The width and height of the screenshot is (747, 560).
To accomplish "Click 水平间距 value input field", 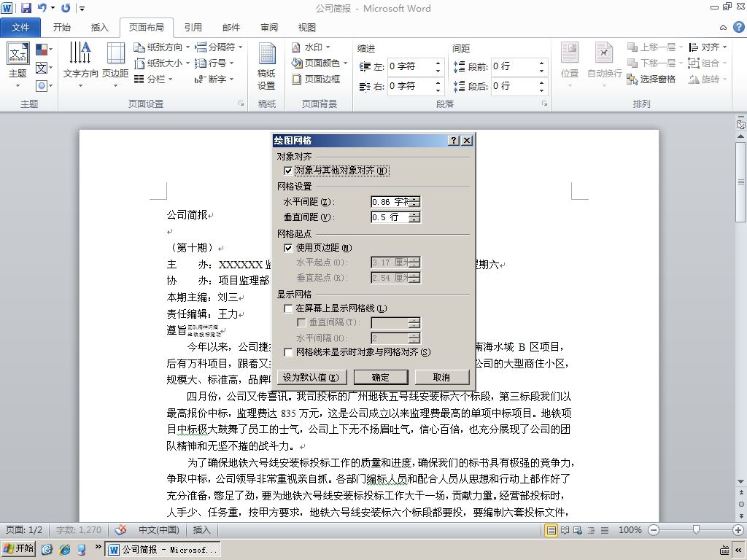I will (390, 202).
